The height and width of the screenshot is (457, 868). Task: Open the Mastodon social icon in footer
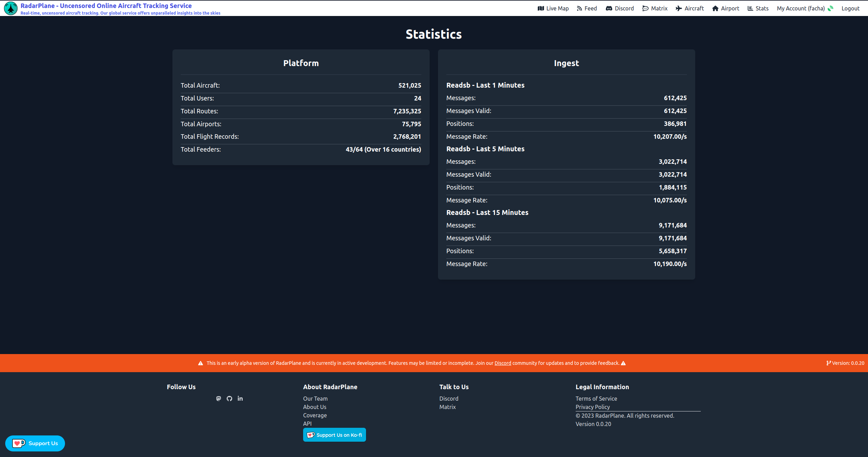(219, 399)
